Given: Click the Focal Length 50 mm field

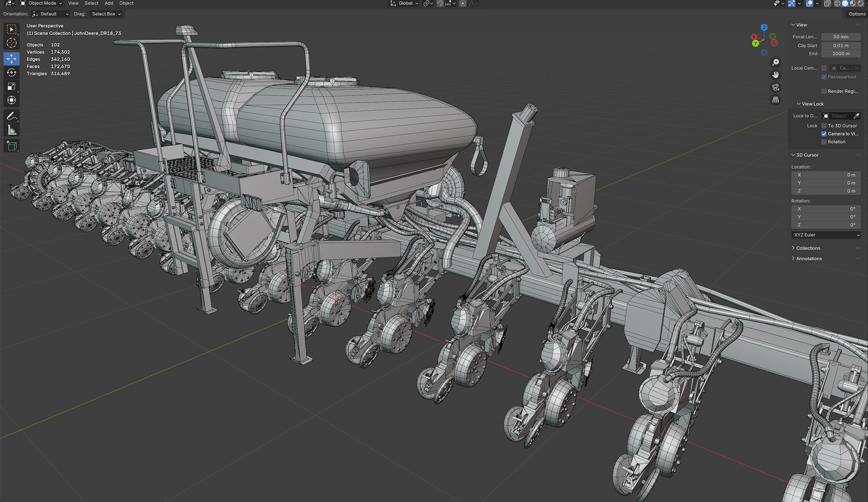Looking at the screenshot, I should [x=841, y=37].
